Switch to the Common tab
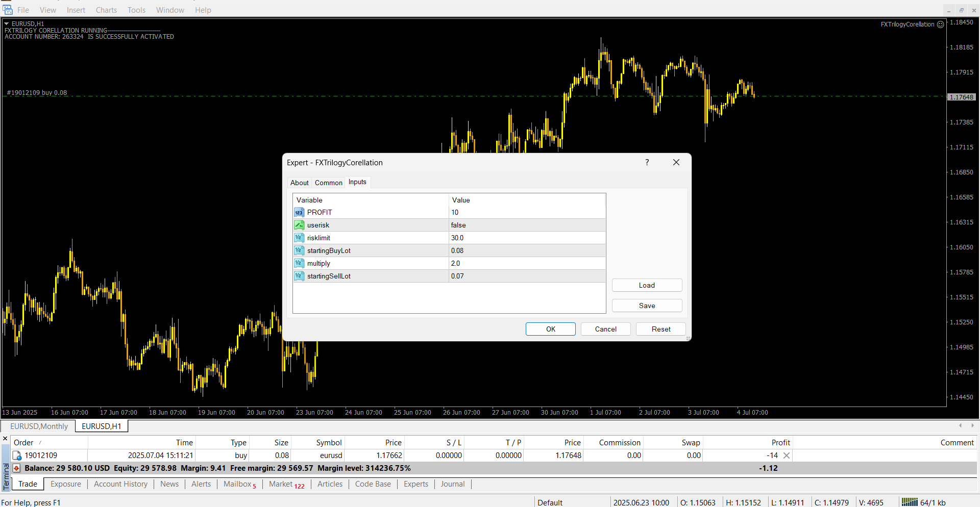The image size is (980, 507). click(x=328, y=183)
